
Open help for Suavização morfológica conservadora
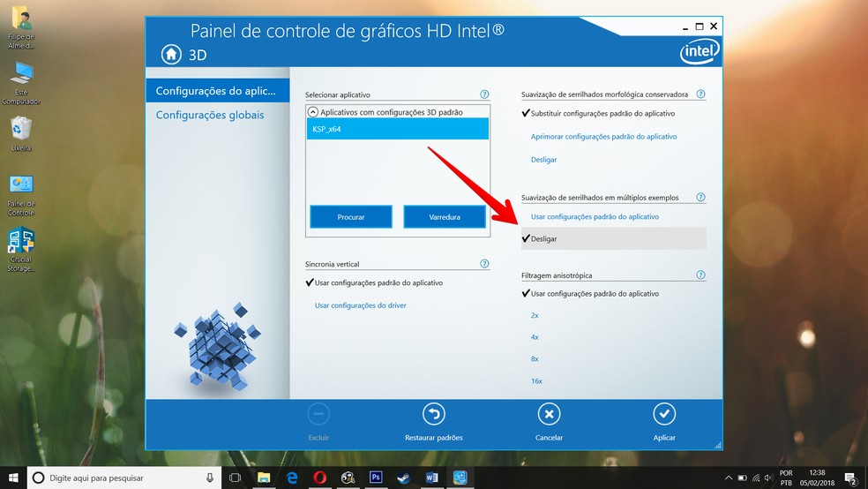(700, 94)
